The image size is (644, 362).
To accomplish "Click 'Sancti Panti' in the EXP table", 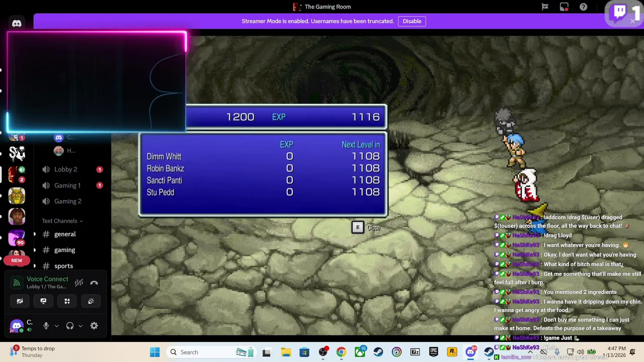I will coord(165,180).
